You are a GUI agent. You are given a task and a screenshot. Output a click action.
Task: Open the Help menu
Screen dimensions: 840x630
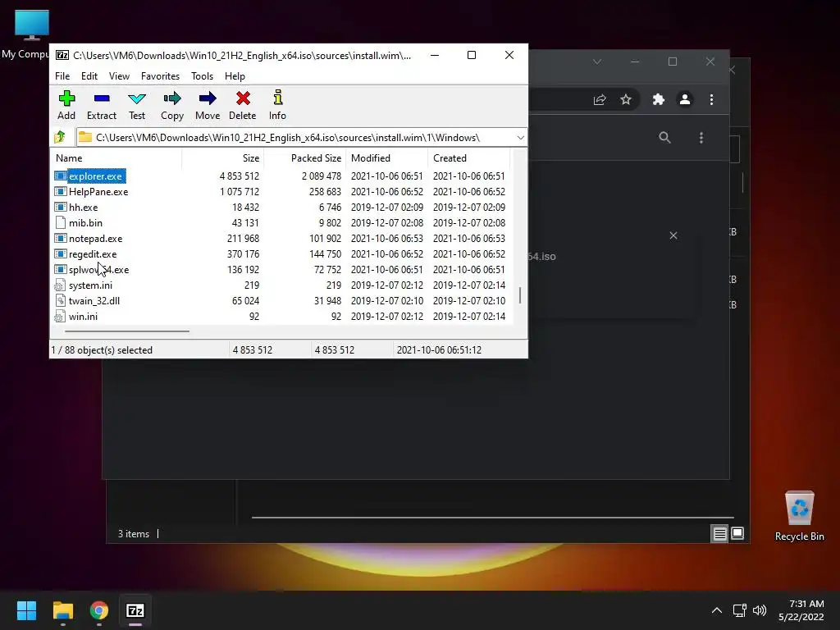(x=235, y=76)
